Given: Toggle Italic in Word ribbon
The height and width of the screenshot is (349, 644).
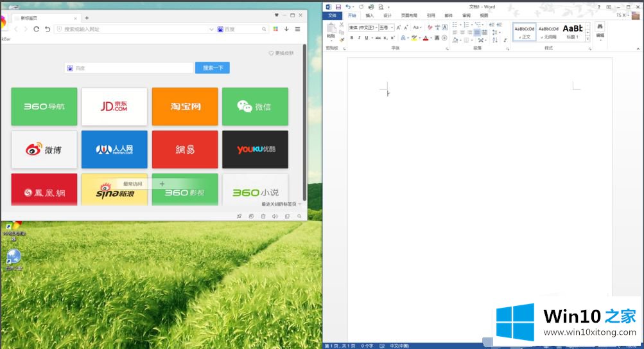Looking at the screenshot, I should point(359,38).
